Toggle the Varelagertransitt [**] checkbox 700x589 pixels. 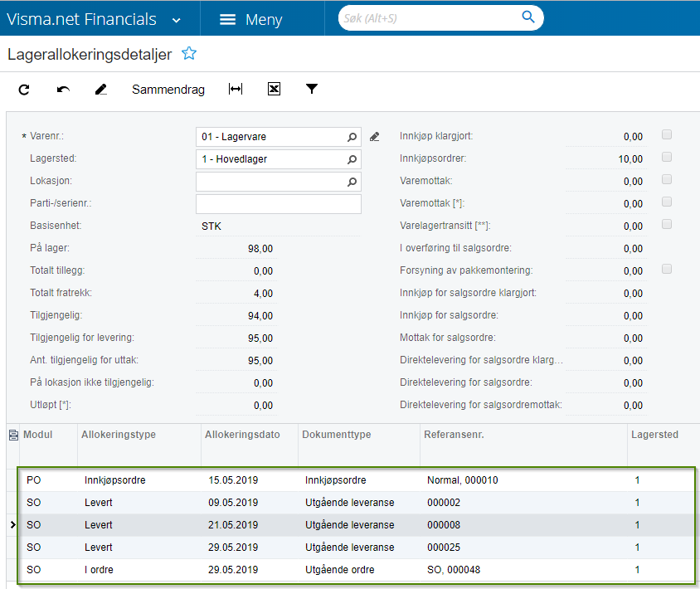[667, 224]
